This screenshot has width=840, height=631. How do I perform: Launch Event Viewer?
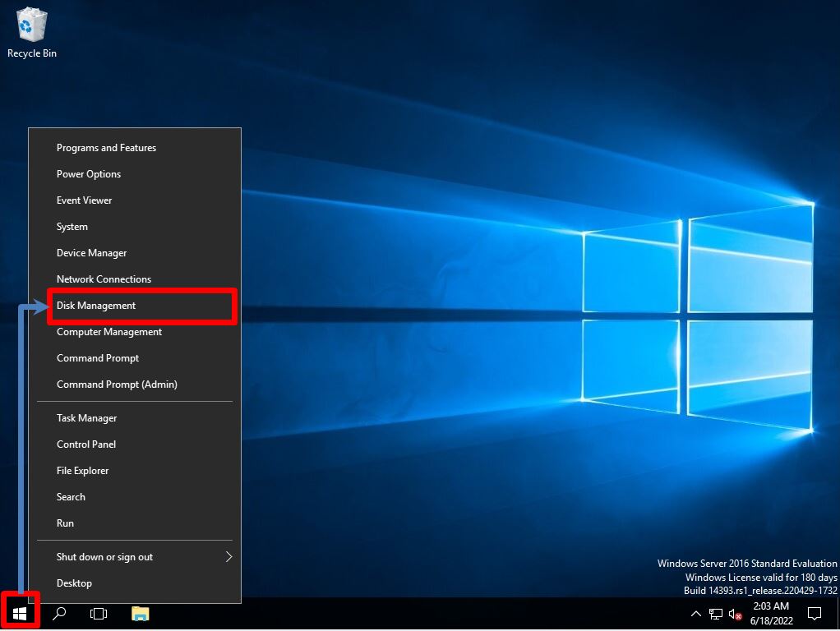coord(84,200)
